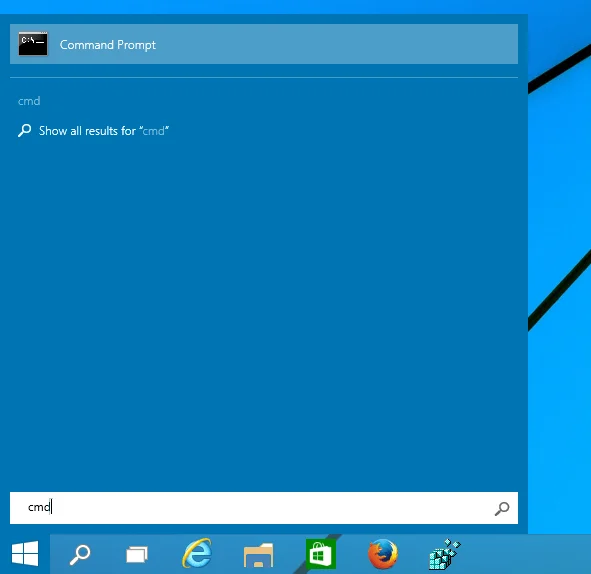
Task: Click the empty blue search results area
Action: coord(264,309)
